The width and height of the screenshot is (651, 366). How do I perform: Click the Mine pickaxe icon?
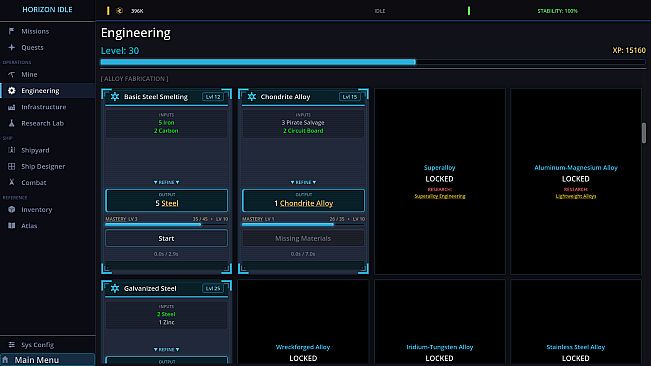12,74
